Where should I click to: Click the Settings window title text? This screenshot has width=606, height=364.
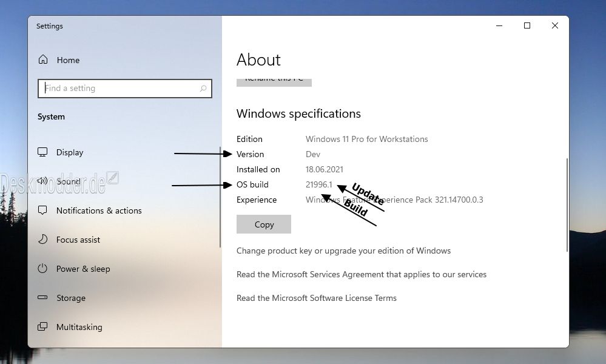(50, 26)
